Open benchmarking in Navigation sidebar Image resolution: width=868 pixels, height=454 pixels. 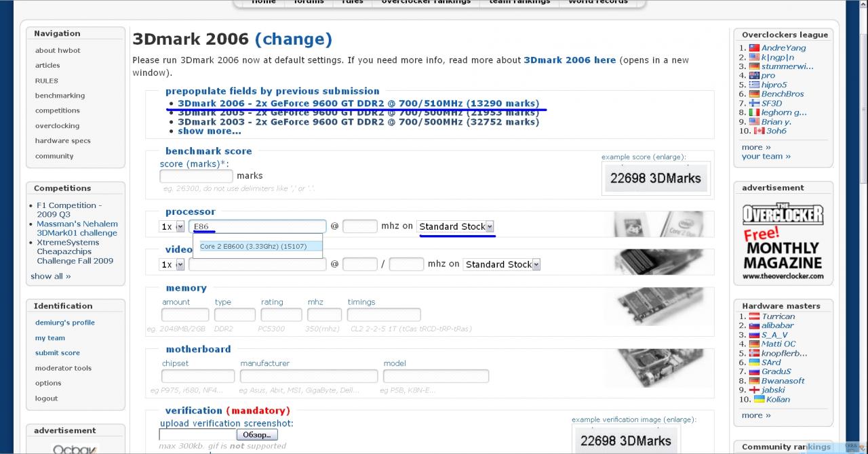tap(60, 96)
